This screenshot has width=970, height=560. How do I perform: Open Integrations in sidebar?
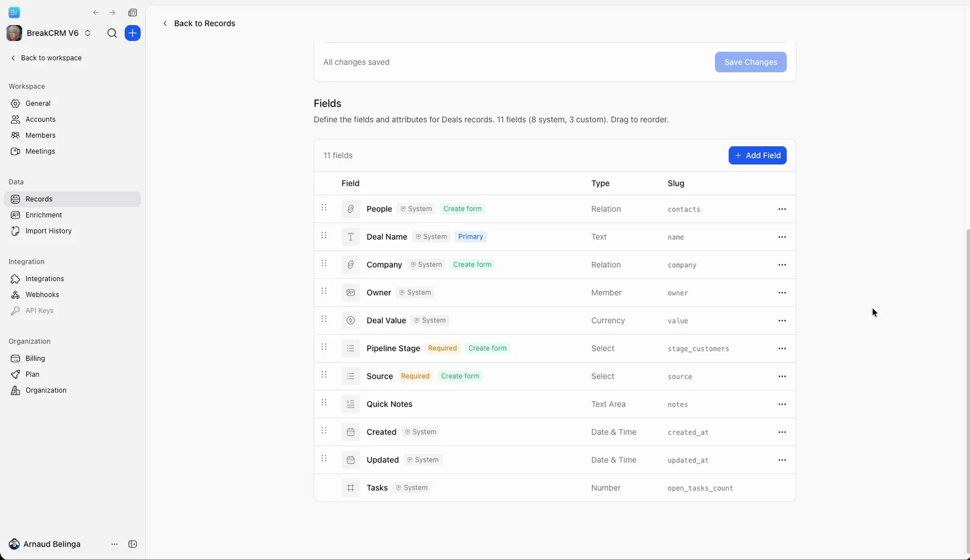[72, 279]
